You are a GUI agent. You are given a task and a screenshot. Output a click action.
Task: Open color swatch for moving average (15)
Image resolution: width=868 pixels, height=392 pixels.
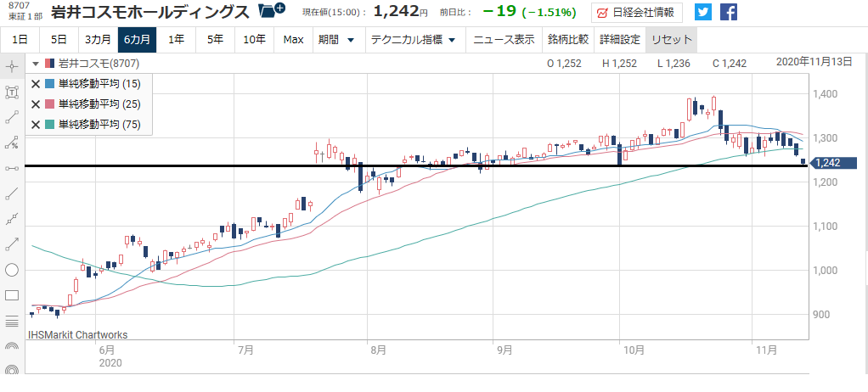point(49,84)
